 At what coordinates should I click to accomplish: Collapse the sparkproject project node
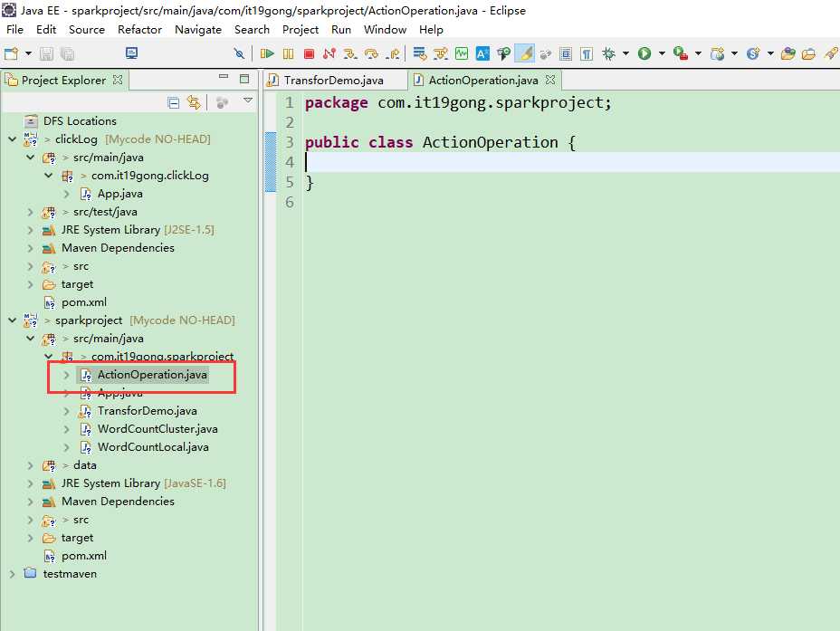(13, 320)
